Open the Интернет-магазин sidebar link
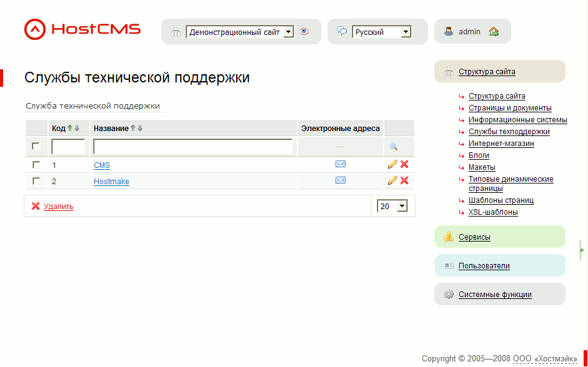The width and height of the screenshot is (588, 367). tap(501, 144)
